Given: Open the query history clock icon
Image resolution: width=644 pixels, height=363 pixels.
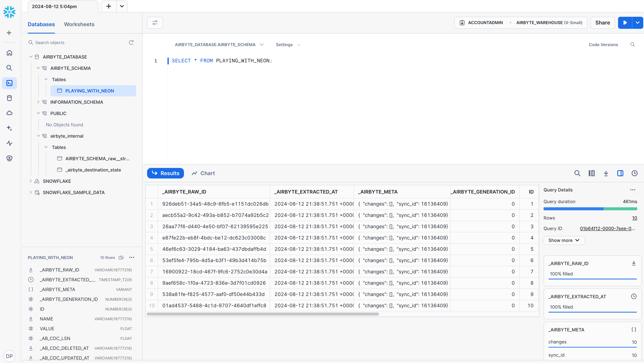Looking at the screenshot, I should [x=634, y=173].
